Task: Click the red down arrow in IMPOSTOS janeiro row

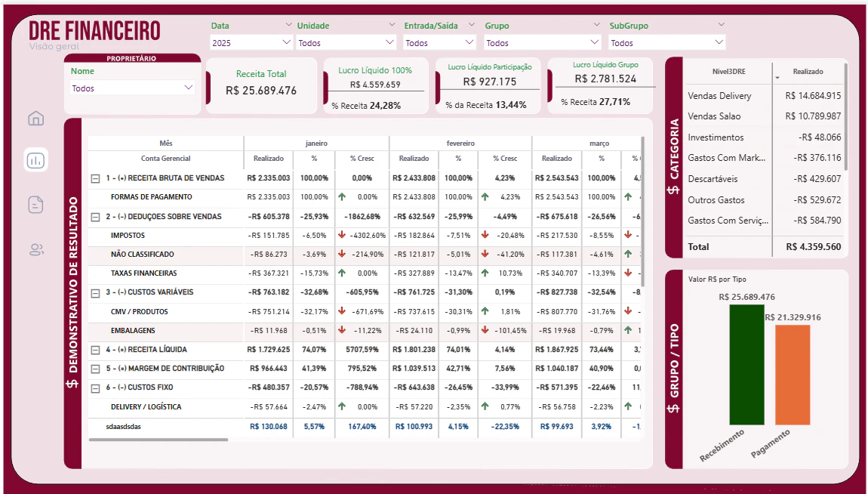Action: pyautogui.click(x=342, y=236)
